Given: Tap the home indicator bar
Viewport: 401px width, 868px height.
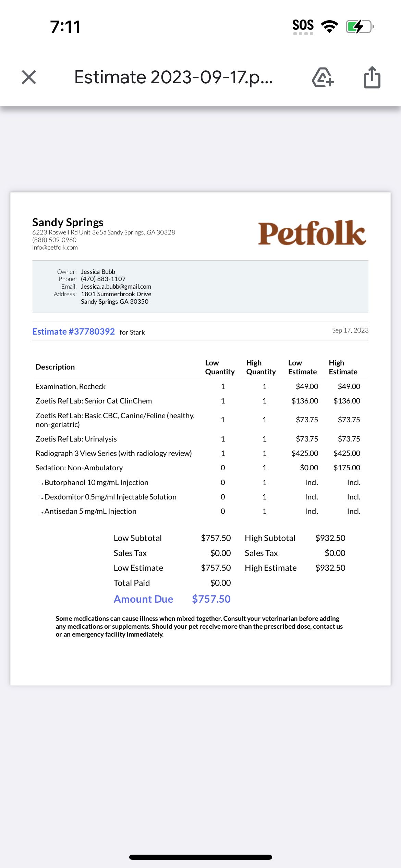Looking at the screenshot, I should [200, 857].
